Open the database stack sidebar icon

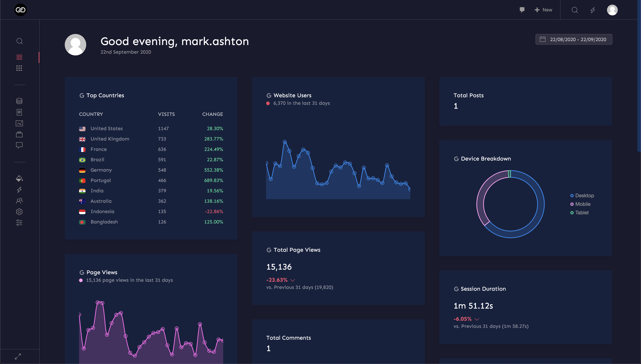pyautogui.click(x=19, y=101)
